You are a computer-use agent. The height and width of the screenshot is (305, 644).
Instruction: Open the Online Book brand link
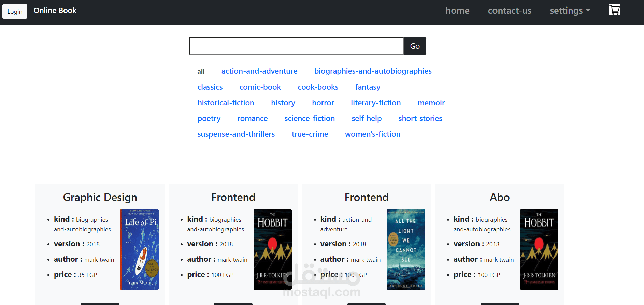(55, 11)
